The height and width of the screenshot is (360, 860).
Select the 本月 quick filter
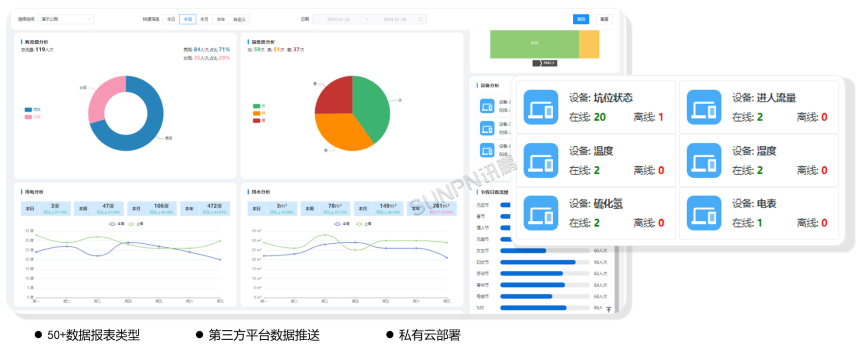pyautogui.click(x=204, y=19)
